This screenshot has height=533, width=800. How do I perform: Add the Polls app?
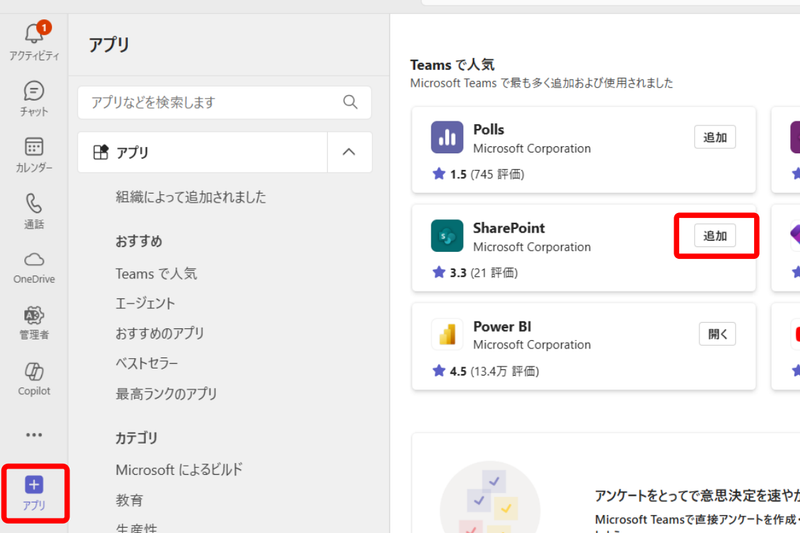pos(715,137)
